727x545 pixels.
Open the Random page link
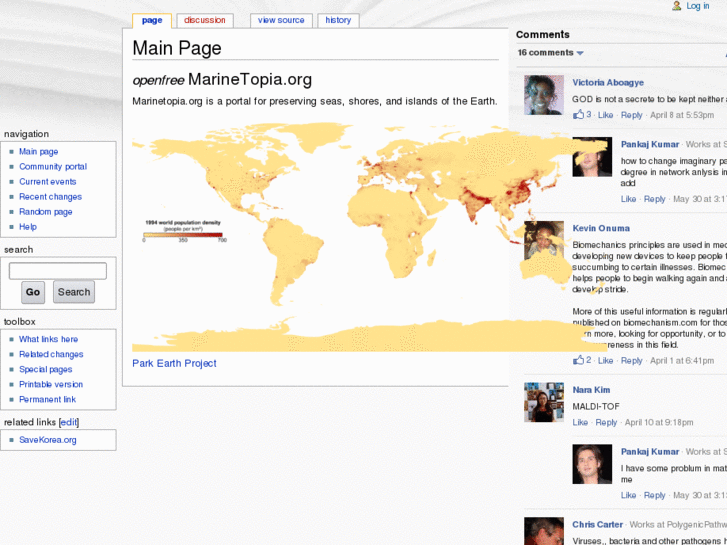[45, 212]
